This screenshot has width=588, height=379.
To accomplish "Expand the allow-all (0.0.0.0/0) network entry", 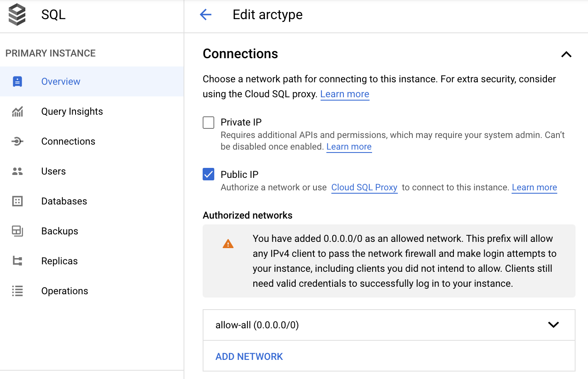I will [389, 325].
